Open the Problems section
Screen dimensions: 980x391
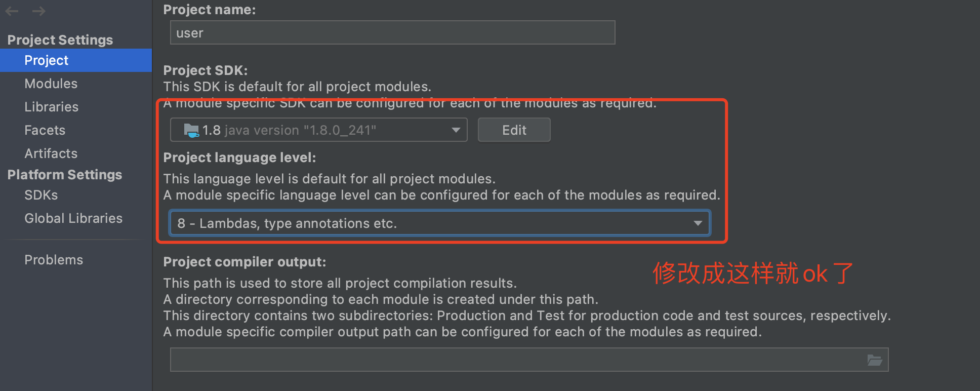[54, 259]
